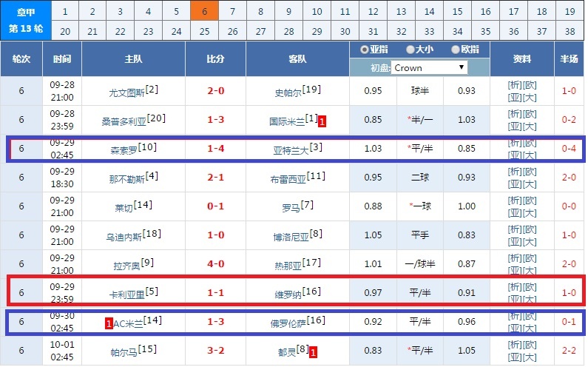Open team link AC米兰
This screenshot has width=588, height=367.
(128, 323)
